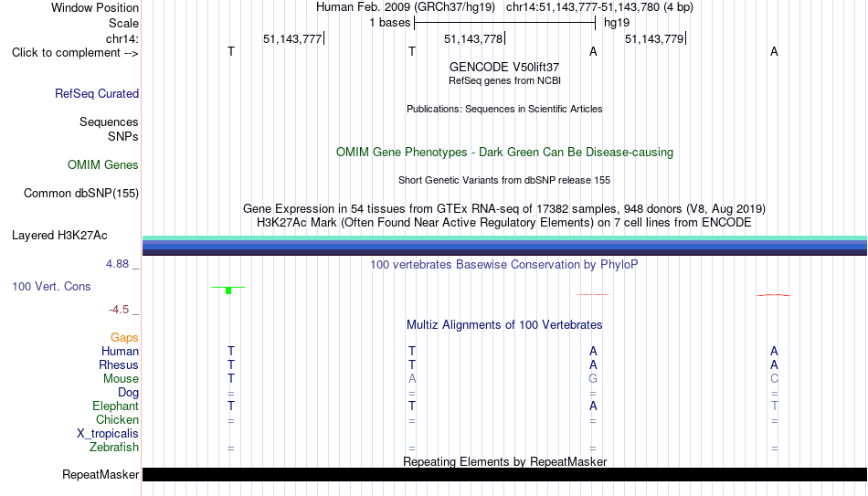This screenshot has width=868, height=496.
Task: Click the -4.5 PhyloP lower scale value
Action: (x=119, y=310)
